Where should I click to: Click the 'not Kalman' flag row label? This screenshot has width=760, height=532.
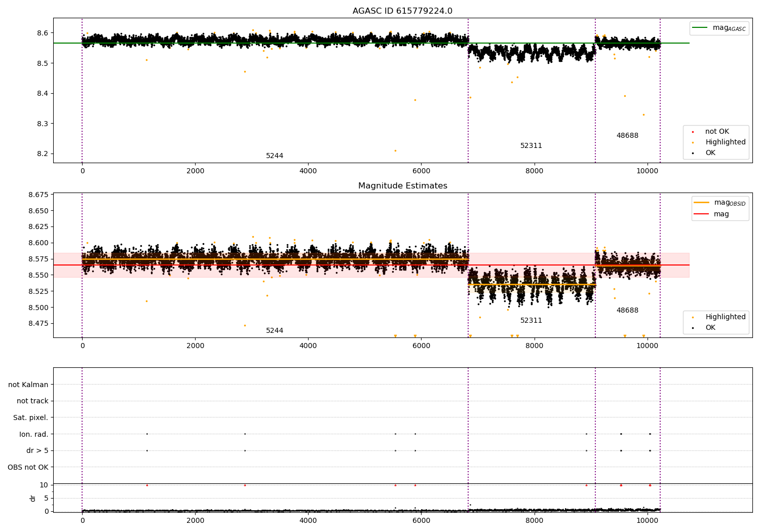pos(28,385)
